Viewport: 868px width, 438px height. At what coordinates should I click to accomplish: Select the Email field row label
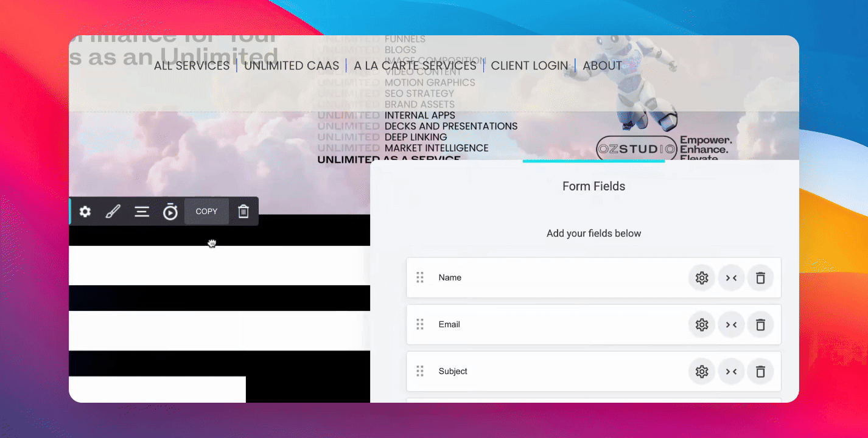point(449,324)
